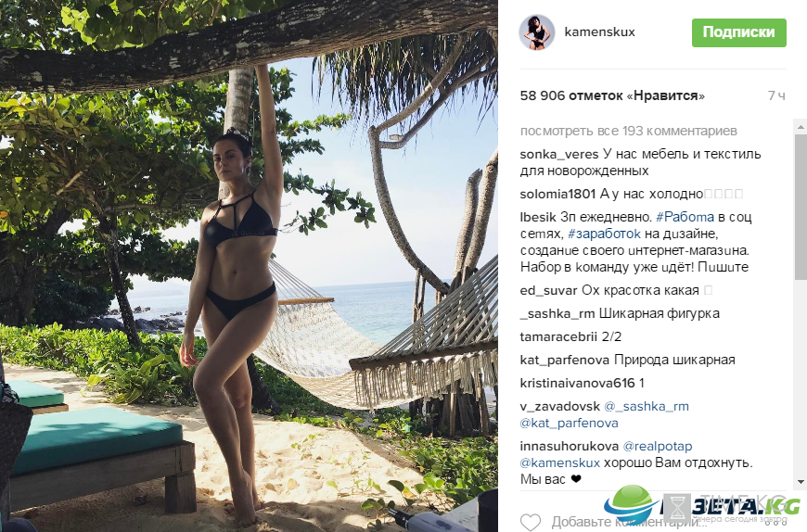
Task: Open the #Работа hashtag
Action: point(685,217)
